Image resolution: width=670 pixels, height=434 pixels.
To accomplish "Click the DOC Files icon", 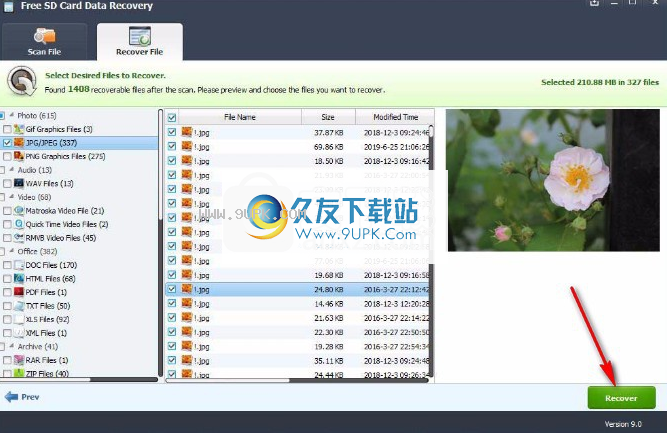I will click(19, 265).
